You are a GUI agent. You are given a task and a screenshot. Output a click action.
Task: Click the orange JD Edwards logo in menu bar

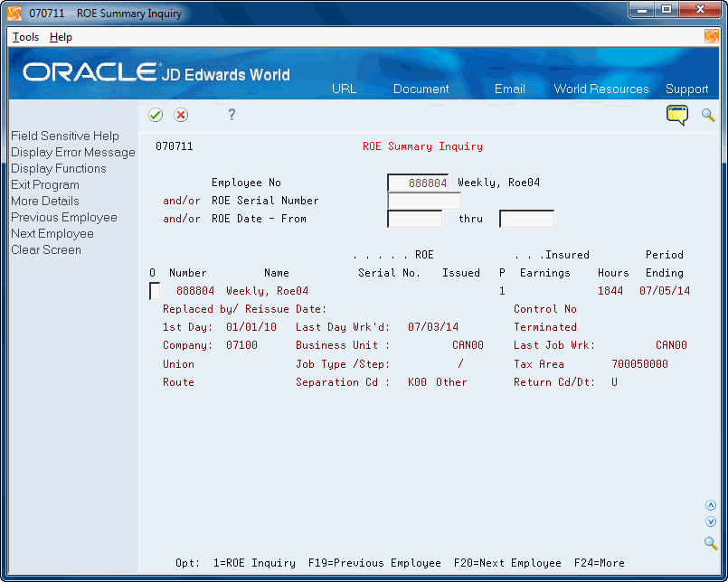712,36
